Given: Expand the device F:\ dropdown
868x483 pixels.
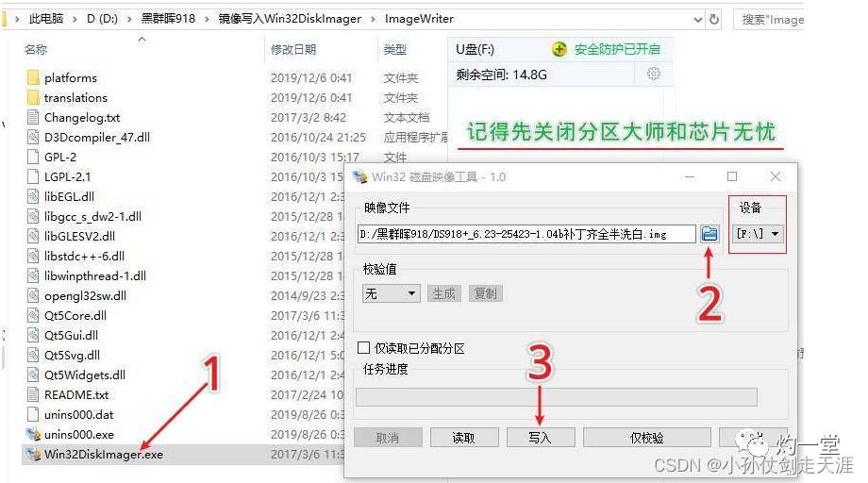Looking at the screenshot, I should pyautogui.click(x=758, y=233).
